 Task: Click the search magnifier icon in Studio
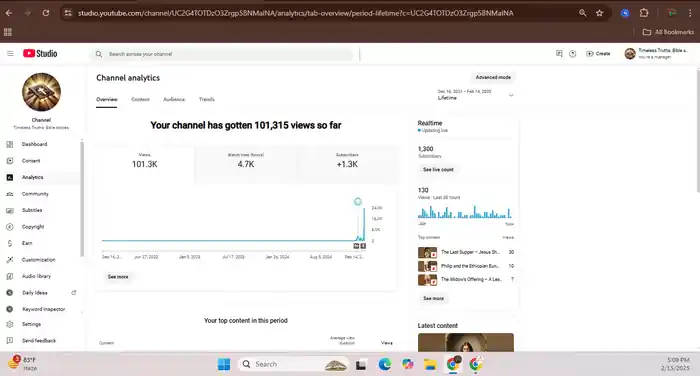(99, 54)
